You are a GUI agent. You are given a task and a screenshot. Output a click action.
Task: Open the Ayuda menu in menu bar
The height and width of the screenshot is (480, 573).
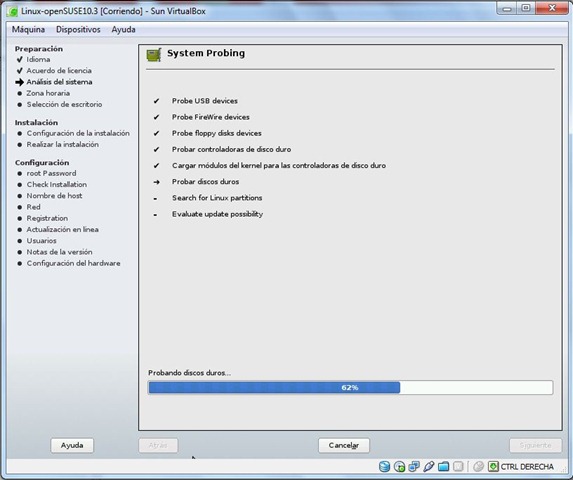tap(124, 30)
